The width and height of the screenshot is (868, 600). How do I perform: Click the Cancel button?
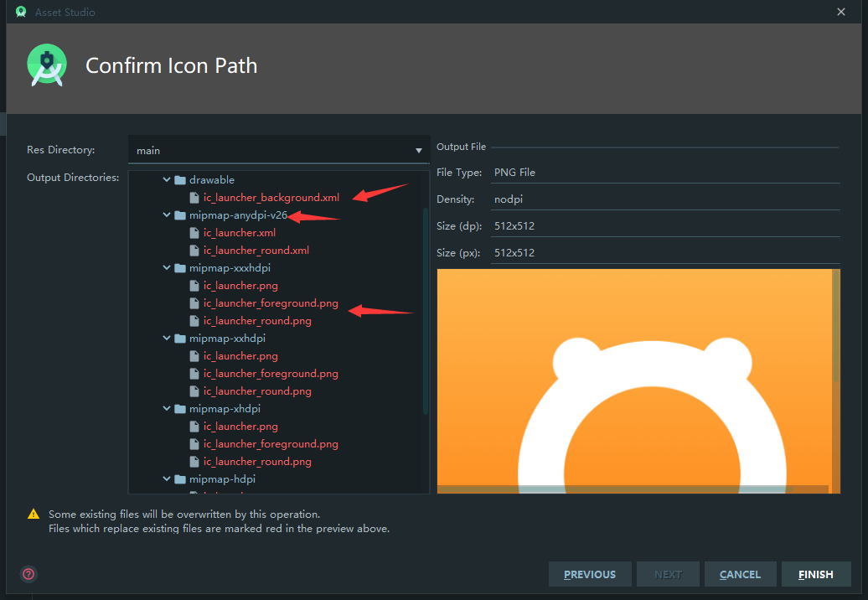coord(740,575)
